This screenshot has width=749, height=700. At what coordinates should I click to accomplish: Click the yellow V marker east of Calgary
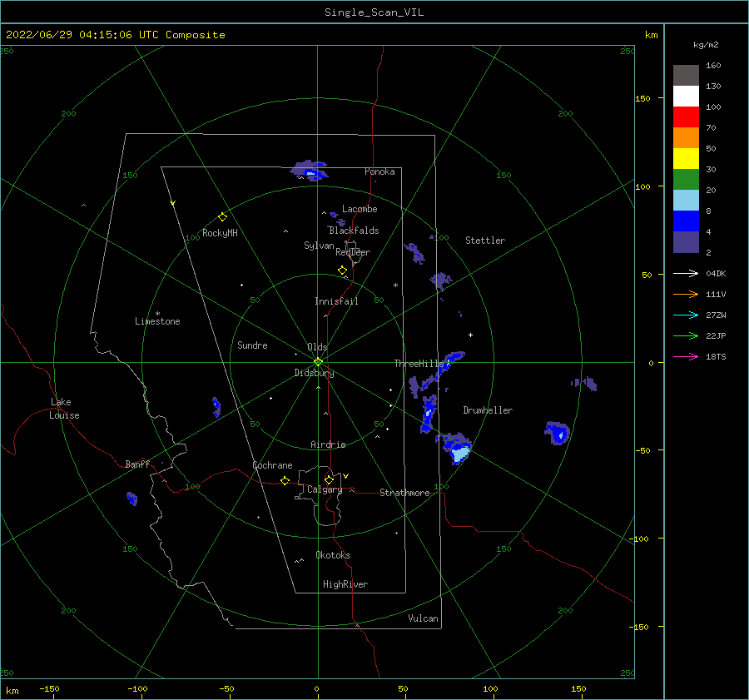pyautogui.click(x=346, y=476)
